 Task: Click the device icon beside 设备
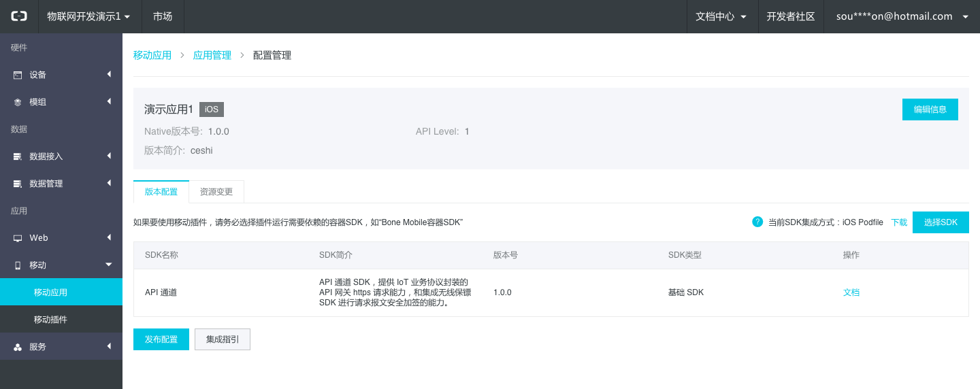(18, 75)
